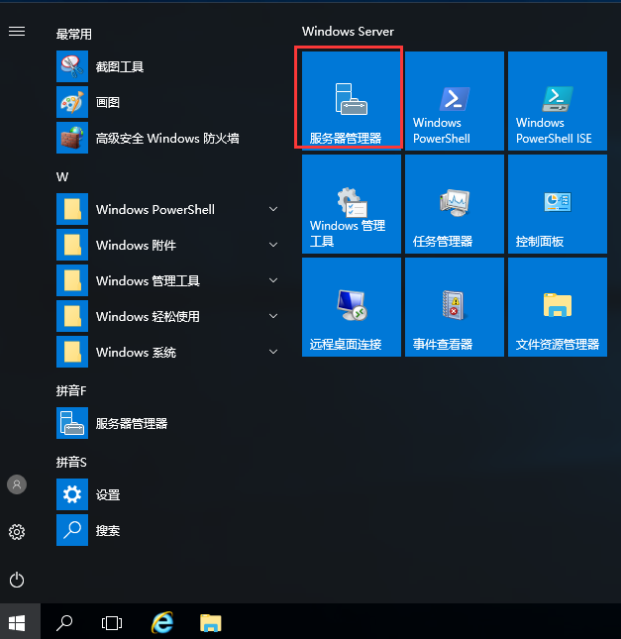Click the Windows 管理工具 folder icon in list
Viewport: 621px width, 639px height.
pos(72,280)
